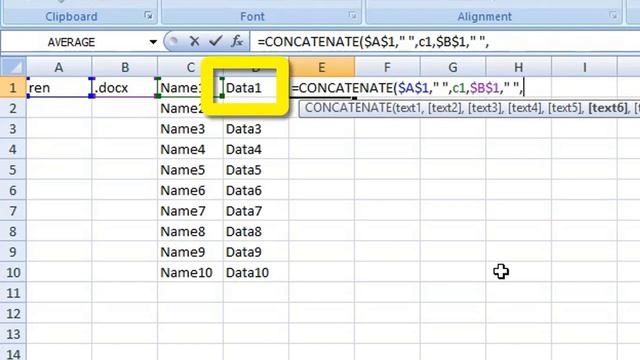Click cell containing 'Name6'
This screenshot has height=360, width=640.
point(190,190)
